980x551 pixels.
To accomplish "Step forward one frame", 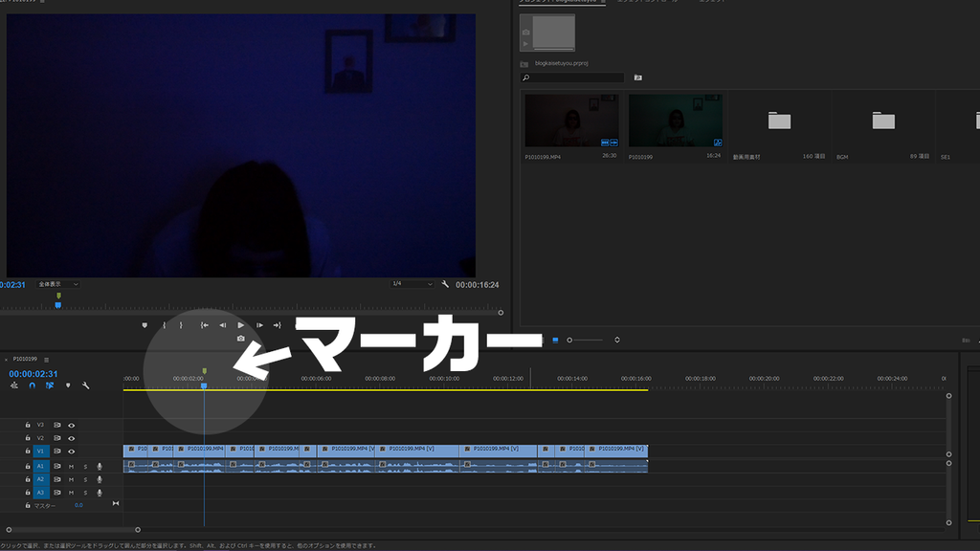I will point(259,325).
